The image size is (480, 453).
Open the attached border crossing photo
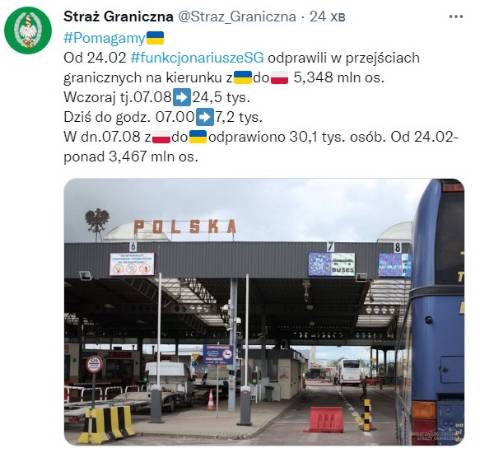point(264,312)
